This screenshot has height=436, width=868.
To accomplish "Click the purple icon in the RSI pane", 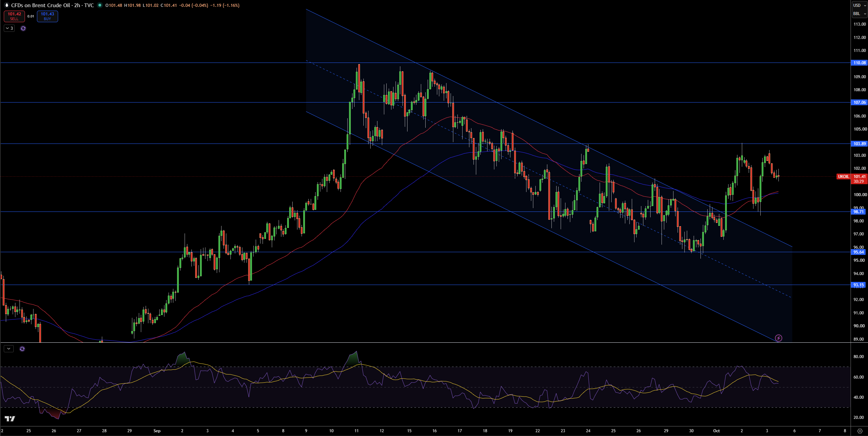I will pos(22,349).
